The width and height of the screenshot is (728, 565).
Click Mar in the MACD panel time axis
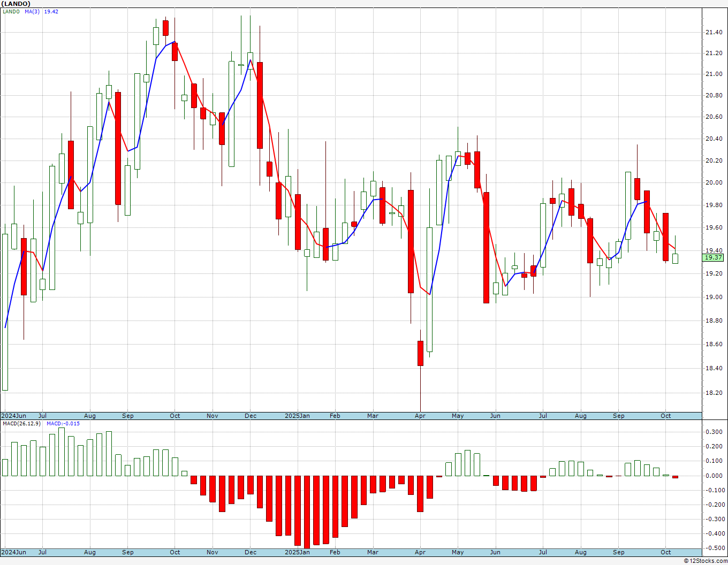click(373, 552)
